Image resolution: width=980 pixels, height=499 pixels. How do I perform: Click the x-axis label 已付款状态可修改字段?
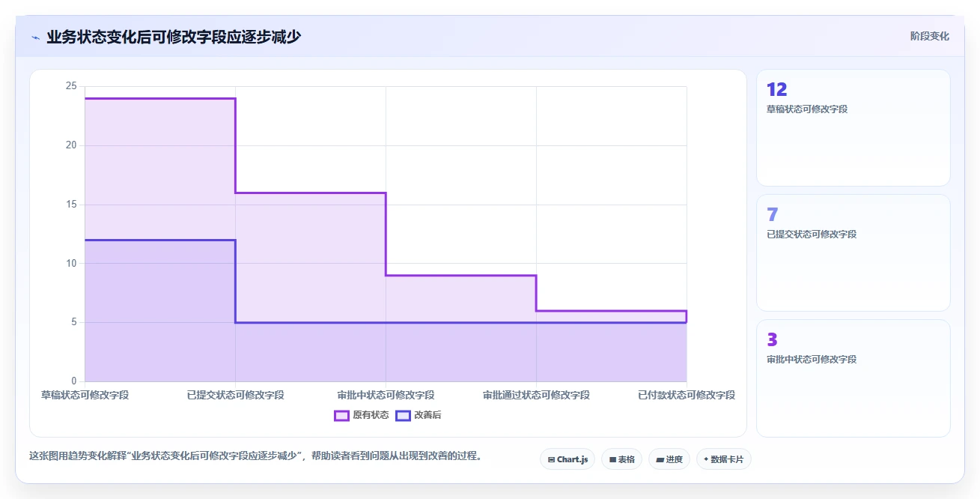click(x=687, y=395)
